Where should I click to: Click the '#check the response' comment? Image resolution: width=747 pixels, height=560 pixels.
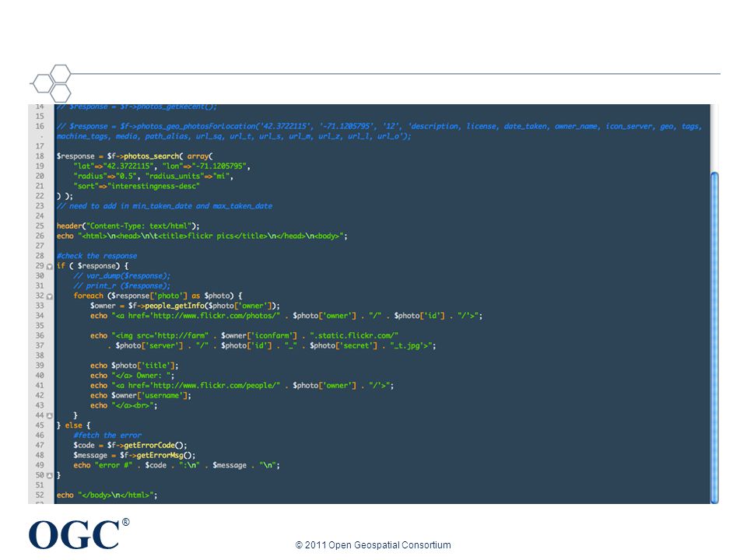point(96,256)
